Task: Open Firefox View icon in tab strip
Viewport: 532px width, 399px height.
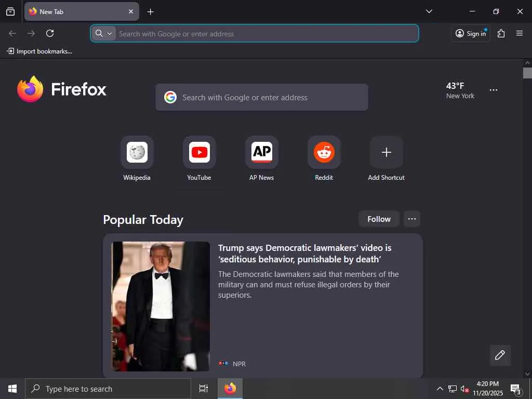Action: coord(10,11)
